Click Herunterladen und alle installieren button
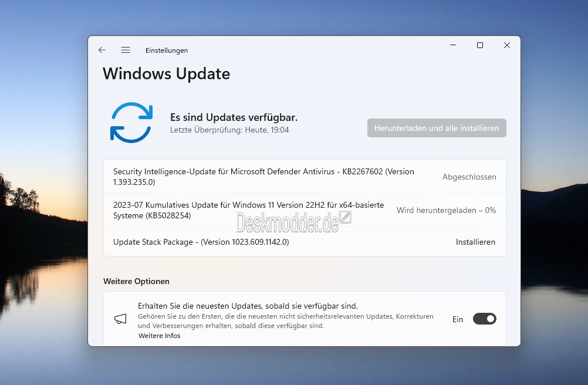 (x=437, y=128)
